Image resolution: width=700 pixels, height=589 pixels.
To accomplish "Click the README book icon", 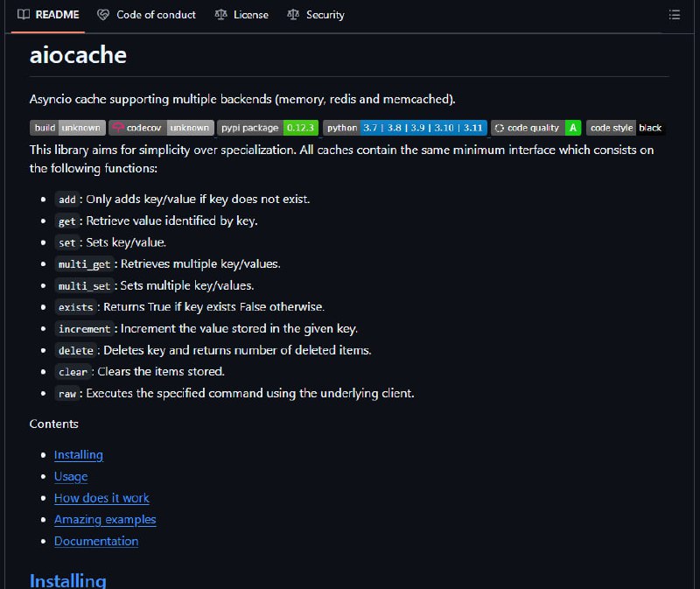I will coord(24,15).
